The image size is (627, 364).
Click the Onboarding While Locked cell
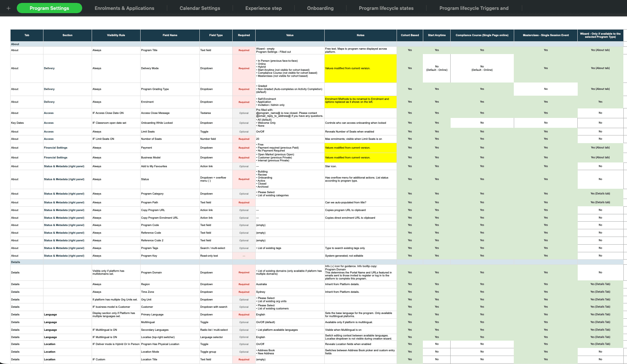170,123
